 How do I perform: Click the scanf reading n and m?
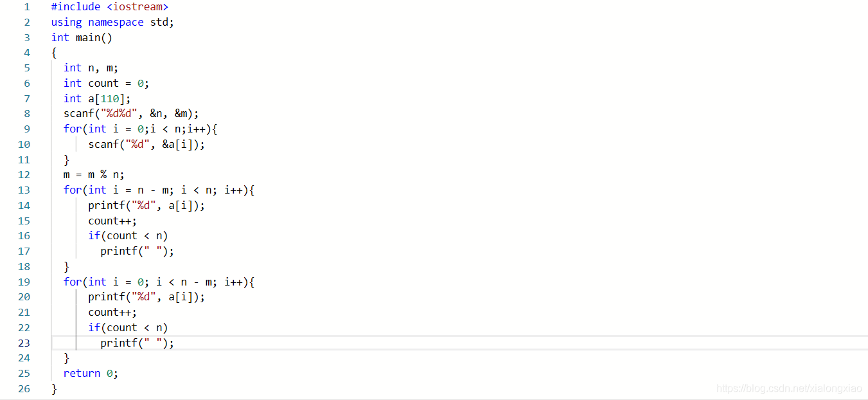[131, 113]
